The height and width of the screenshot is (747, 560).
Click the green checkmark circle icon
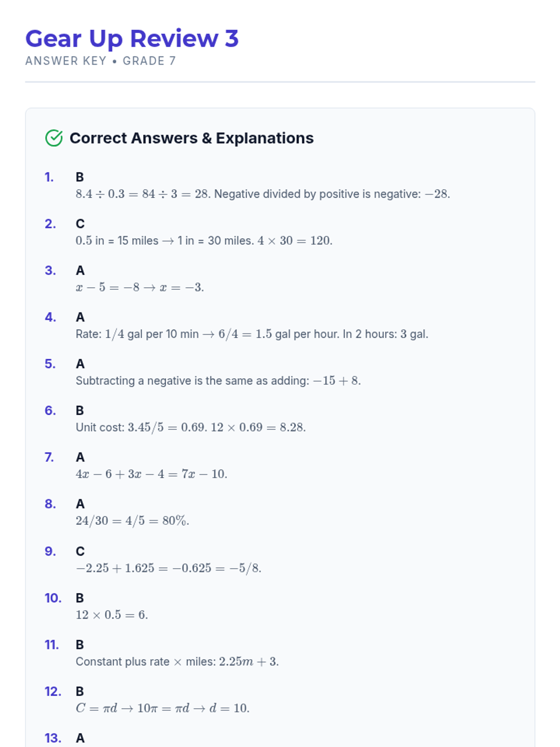(54, 138)
